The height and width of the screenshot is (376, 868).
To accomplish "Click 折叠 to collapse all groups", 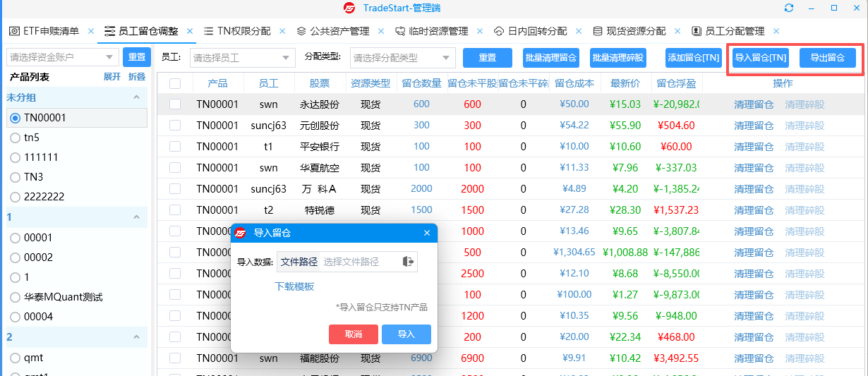I will click(137, 77).
